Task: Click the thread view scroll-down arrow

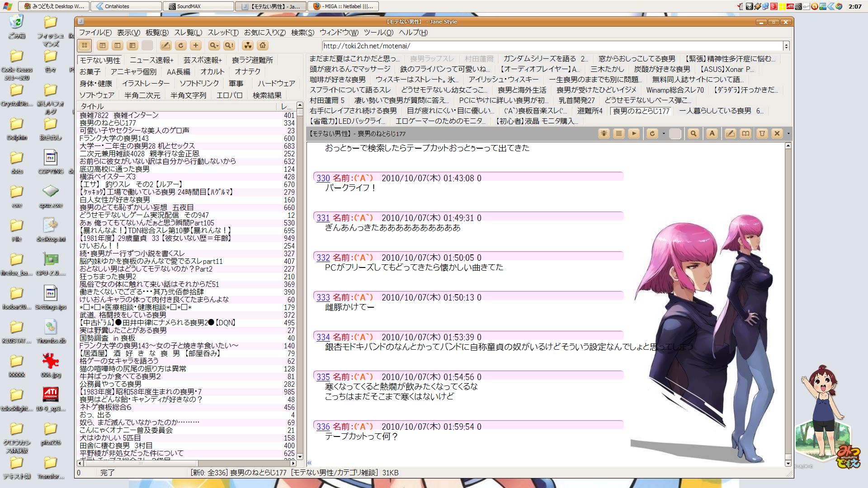Action: (788, 463)
